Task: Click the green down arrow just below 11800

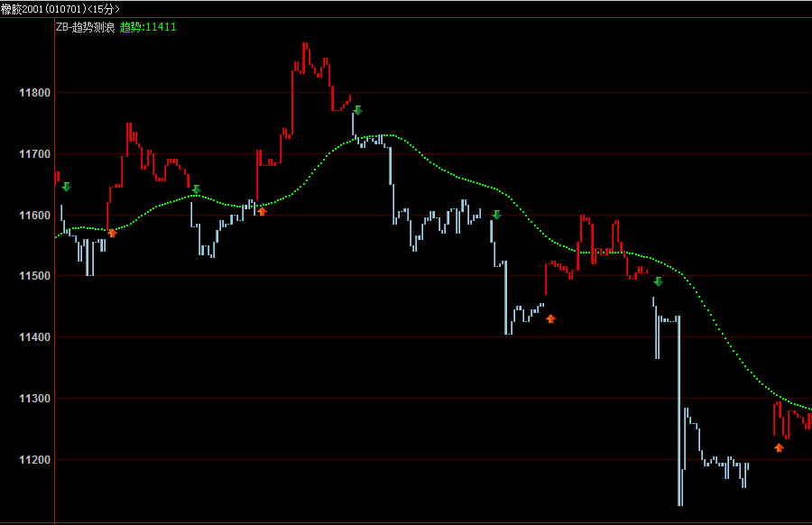Action: (x=358, y=110)
